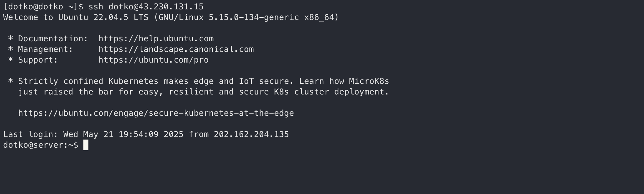Open the help.ubuntu.com documentation link
644x194 pixels.
tap(156, 39)
